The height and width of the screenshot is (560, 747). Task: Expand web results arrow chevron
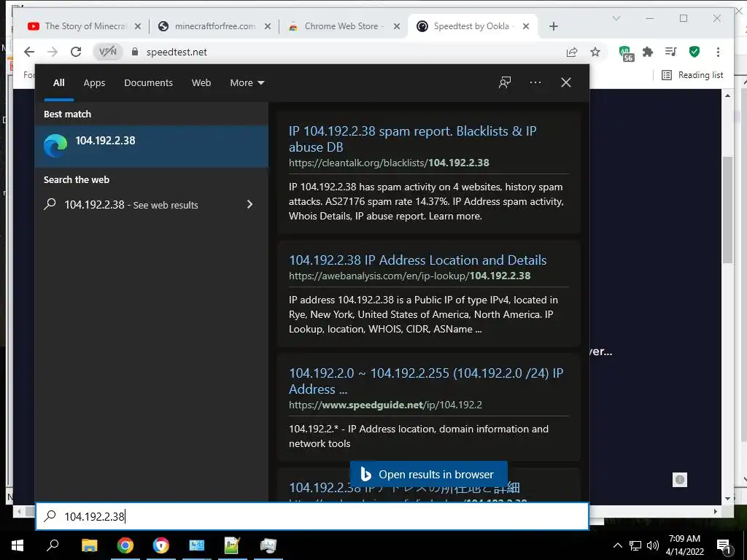pos(249,204)
